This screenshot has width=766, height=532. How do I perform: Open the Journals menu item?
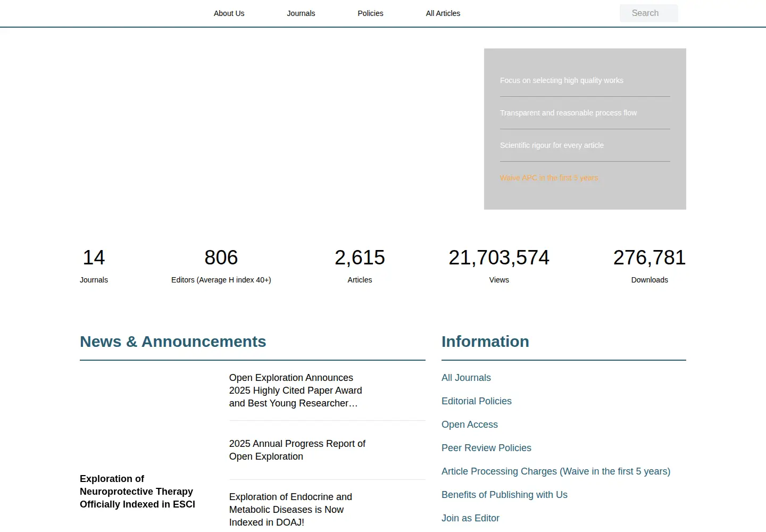click(x=301, y=13)
